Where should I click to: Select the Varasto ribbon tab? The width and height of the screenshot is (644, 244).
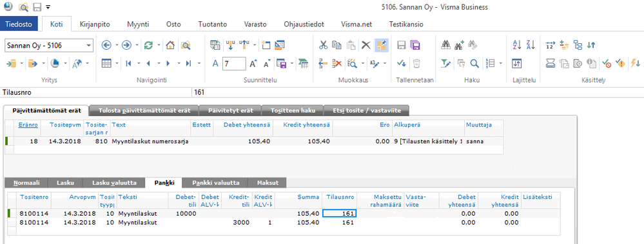255,25
